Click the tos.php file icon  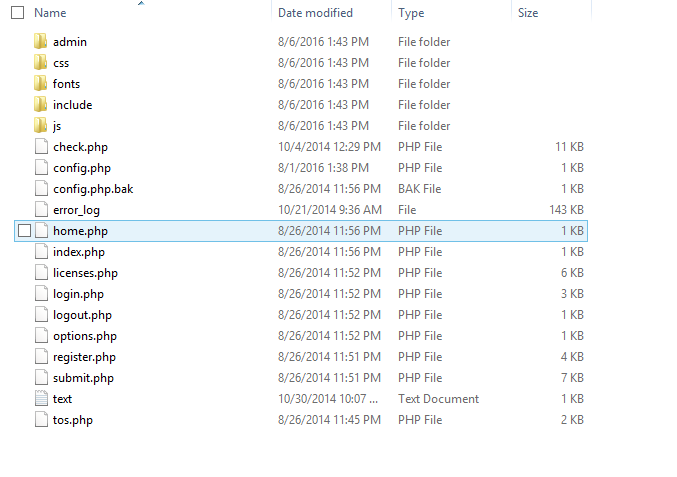click(x=41, y=420)
